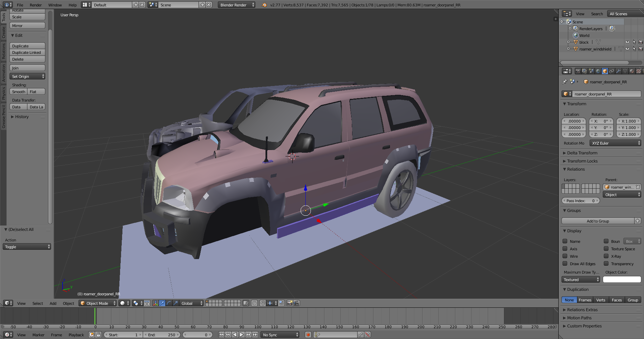The image size is (644, 339).
Task: Play the animation in reverse
Action: pos(235,335)
